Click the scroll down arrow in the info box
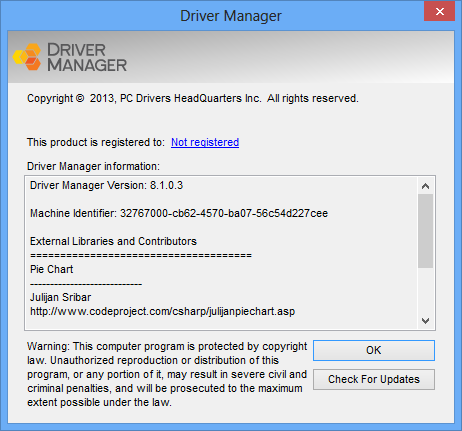The image size is (462, 431). pyautogui.click(x=425, y=321)
